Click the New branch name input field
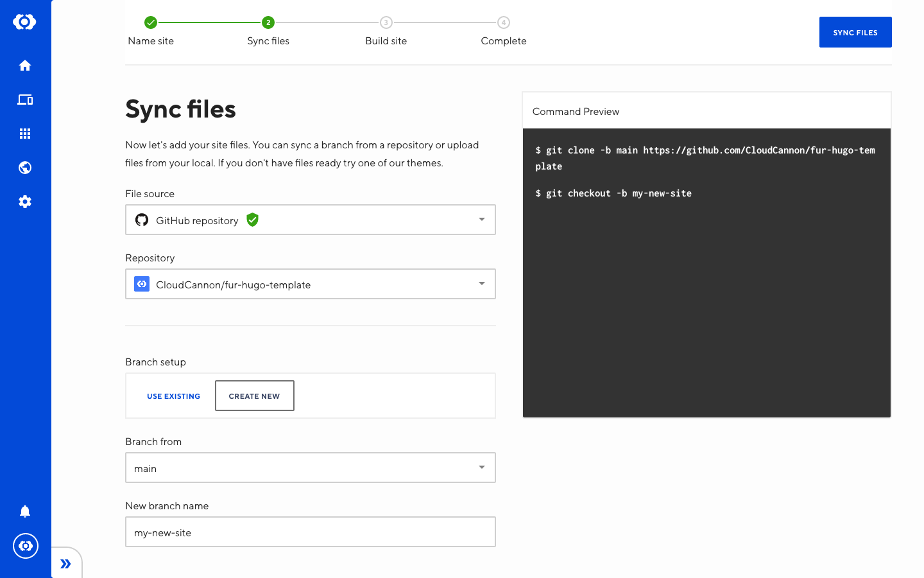 [x=311, y=532]
